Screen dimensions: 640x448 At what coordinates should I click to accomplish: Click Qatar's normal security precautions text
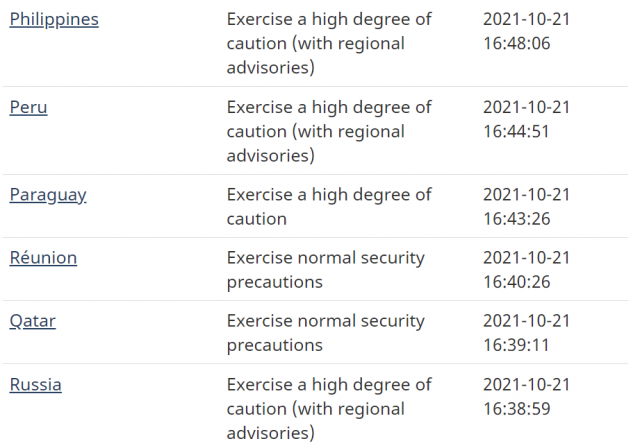[x=325, y=333]
